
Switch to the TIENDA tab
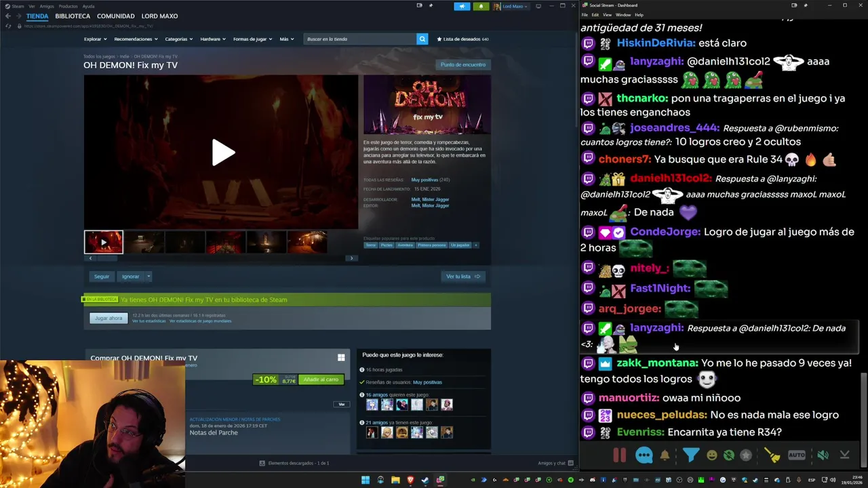pos(37,16)
